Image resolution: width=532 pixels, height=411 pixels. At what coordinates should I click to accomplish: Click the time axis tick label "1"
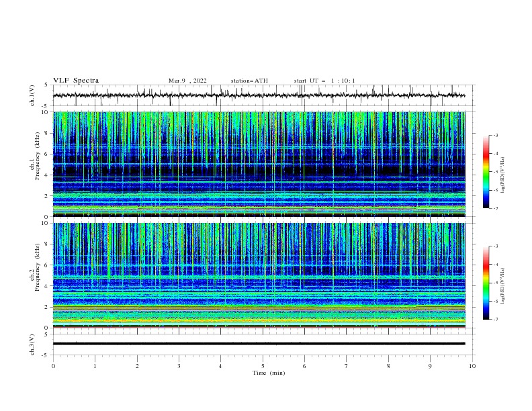pos(95,366)
